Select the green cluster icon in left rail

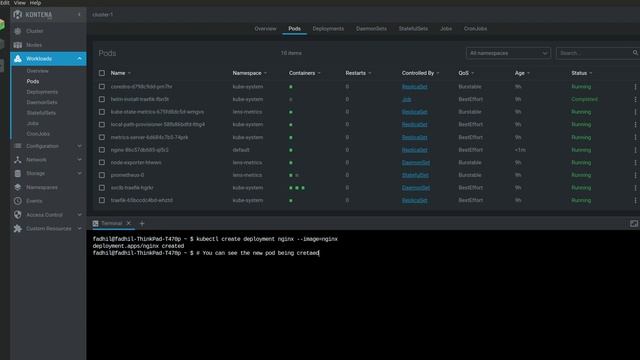tap(2, 25)
